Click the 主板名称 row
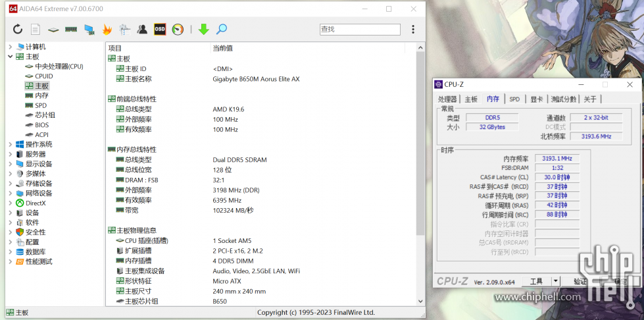Image resolution: width=644 pixels, height=320 pixels. tap(260, 79)
